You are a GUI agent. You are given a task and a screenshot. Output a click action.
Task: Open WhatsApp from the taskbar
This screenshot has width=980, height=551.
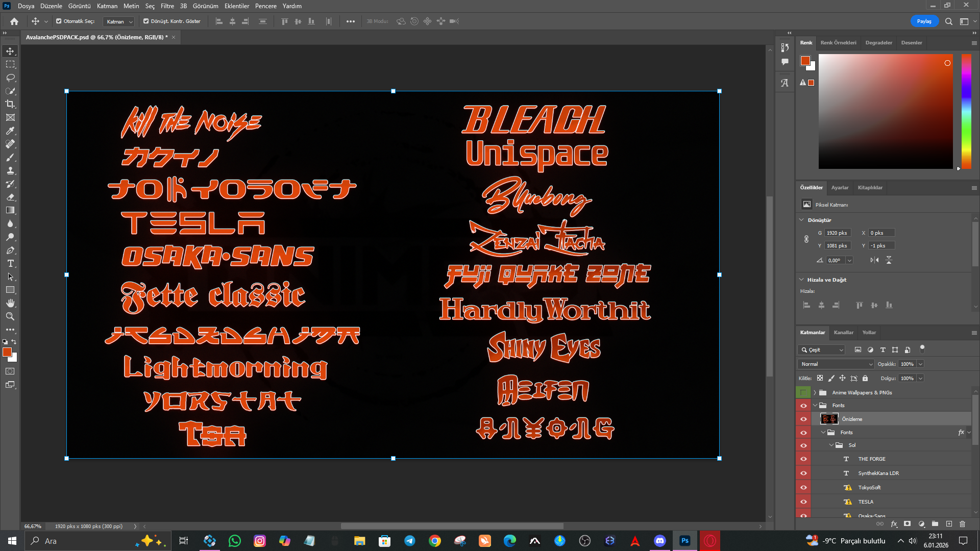pyautogui.click(x=235, y=541)
